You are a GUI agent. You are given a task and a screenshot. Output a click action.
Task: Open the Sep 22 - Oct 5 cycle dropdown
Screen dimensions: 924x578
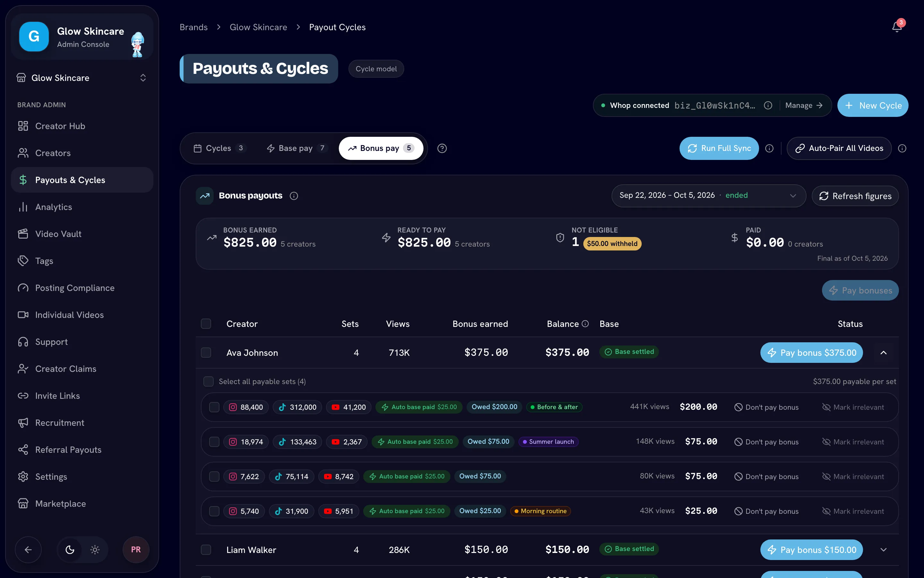click(x=709, y=196)
